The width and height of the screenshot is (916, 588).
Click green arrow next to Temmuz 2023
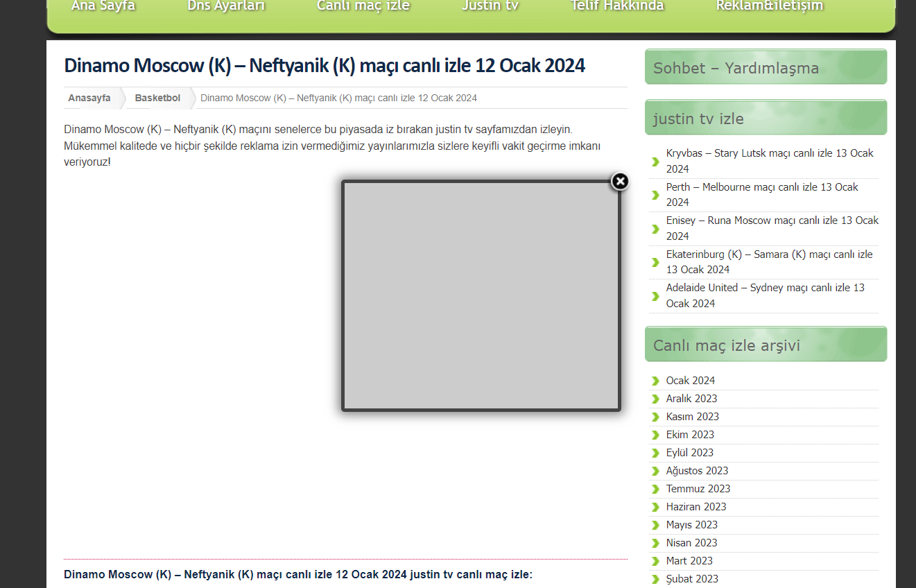tap(655, 489)
